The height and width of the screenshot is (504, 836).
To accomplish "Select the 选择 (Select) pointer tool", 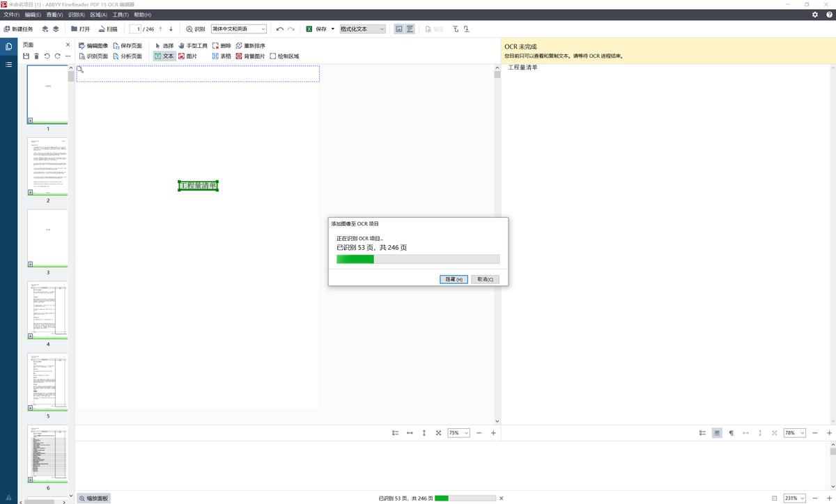I will [x=164, y=46].
